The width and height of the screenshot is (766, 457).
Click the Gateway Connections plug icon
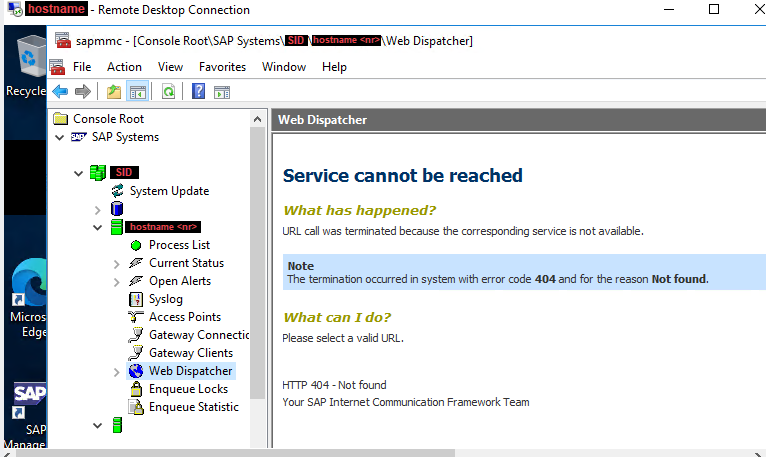coord(136,335)
